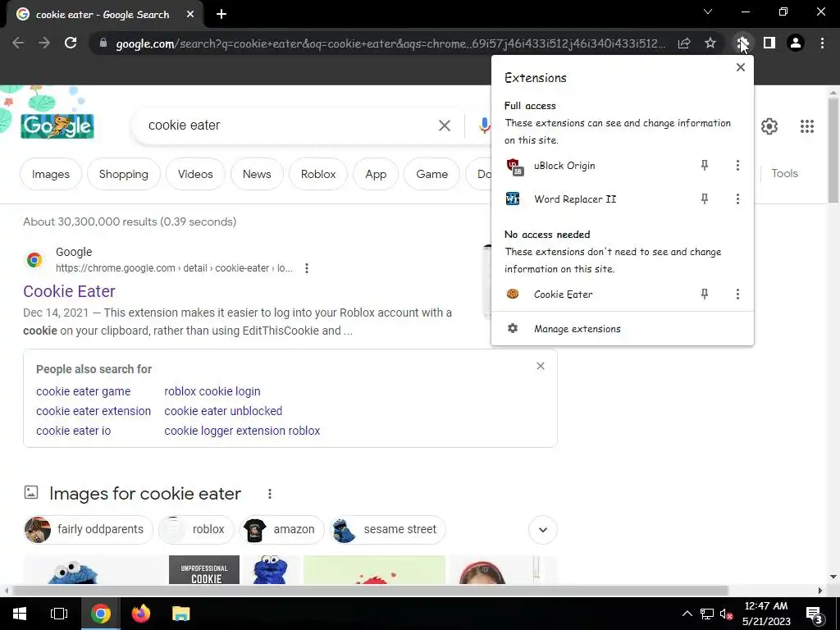Search for cookie logger extension roblox
The height and width of the screenshot is (630, 840).
pyautogui.click(x=242, y=431)
